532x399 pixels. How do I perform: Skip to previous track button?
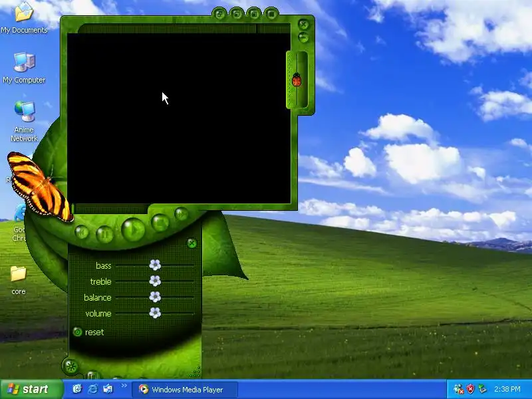coord(82,232)
